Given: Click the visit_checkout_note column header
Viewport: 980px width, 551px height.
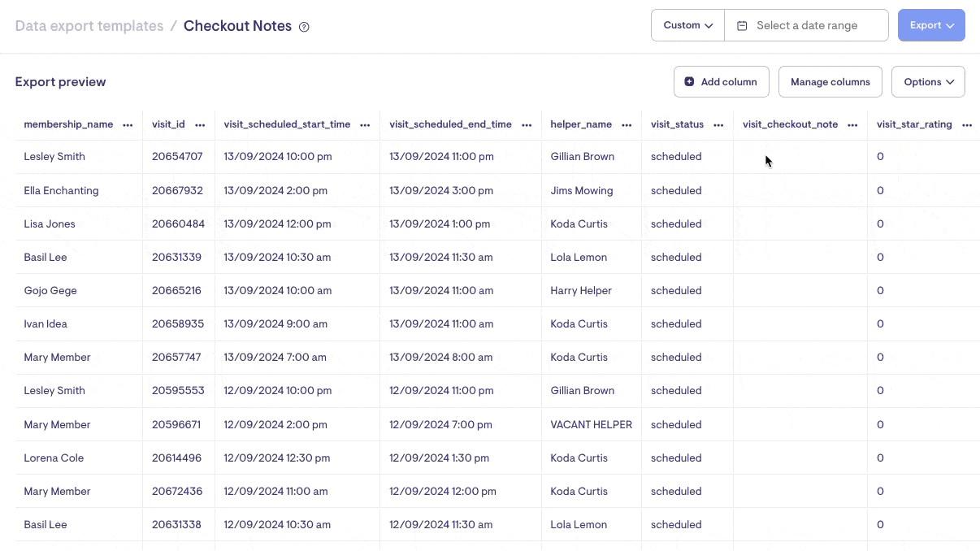Looking at the screenshot, I should (x=790, y=124).
